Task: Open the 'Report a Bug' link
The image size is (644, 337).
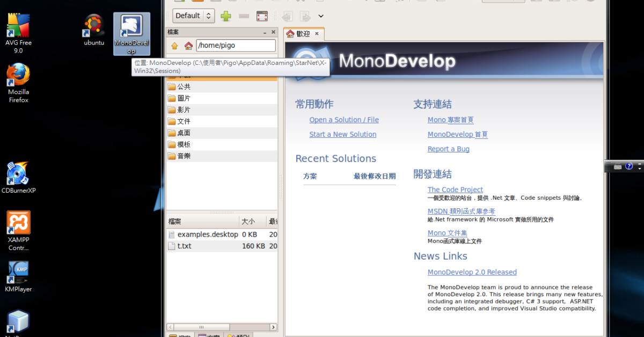Action: coord(448,149)
